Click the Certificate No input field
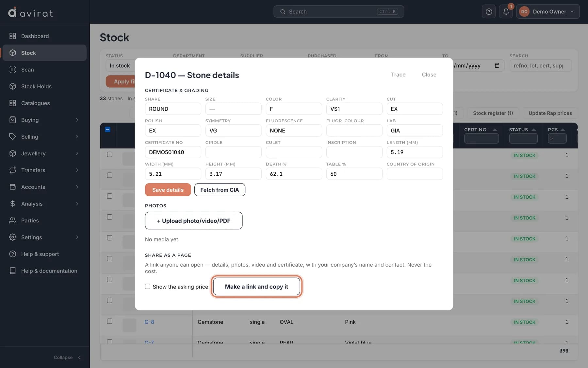The image size is (588, 368). [173, 152]
